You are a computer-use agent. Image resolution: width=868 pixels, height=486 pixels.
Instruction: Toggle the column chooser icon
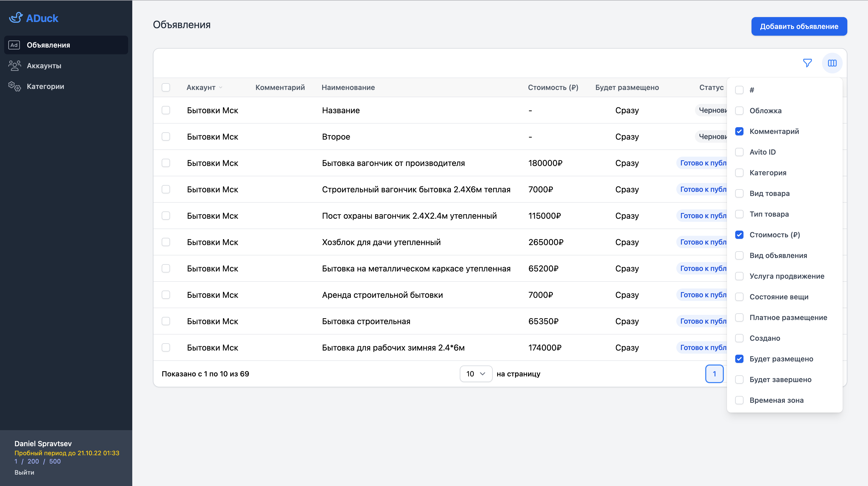coord(832,63)
